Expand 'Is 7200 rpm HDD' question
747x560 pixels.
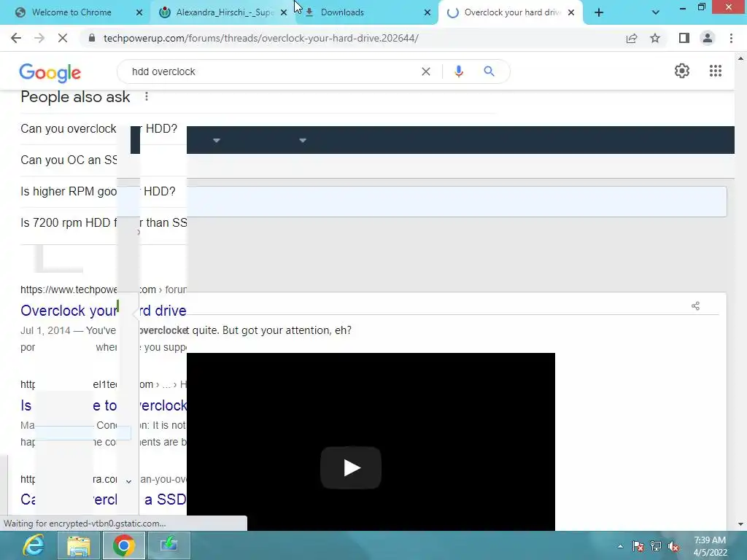pyautogui.click(x=104, y=223)
